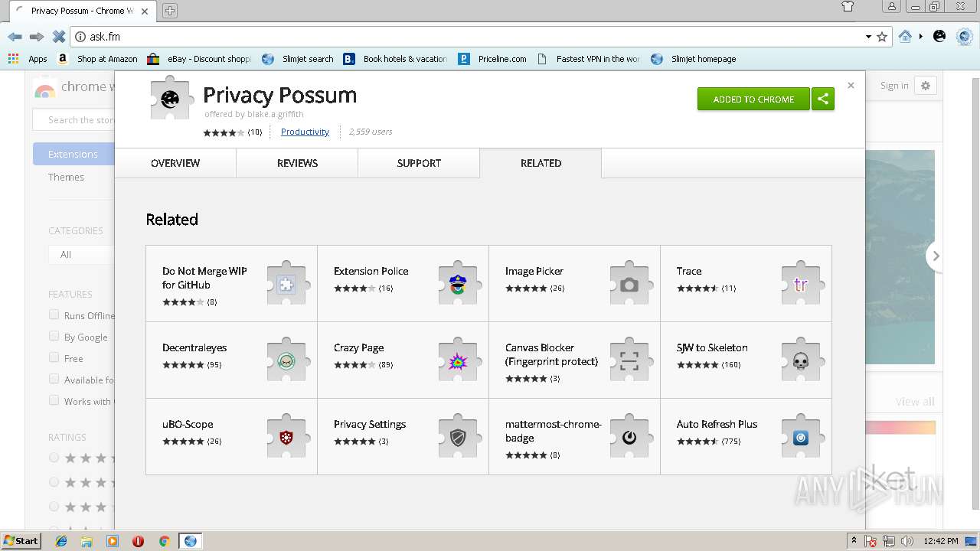Screen dimensions: 980x551
Task: Select the Related tab
Action: tap(541, 163)
